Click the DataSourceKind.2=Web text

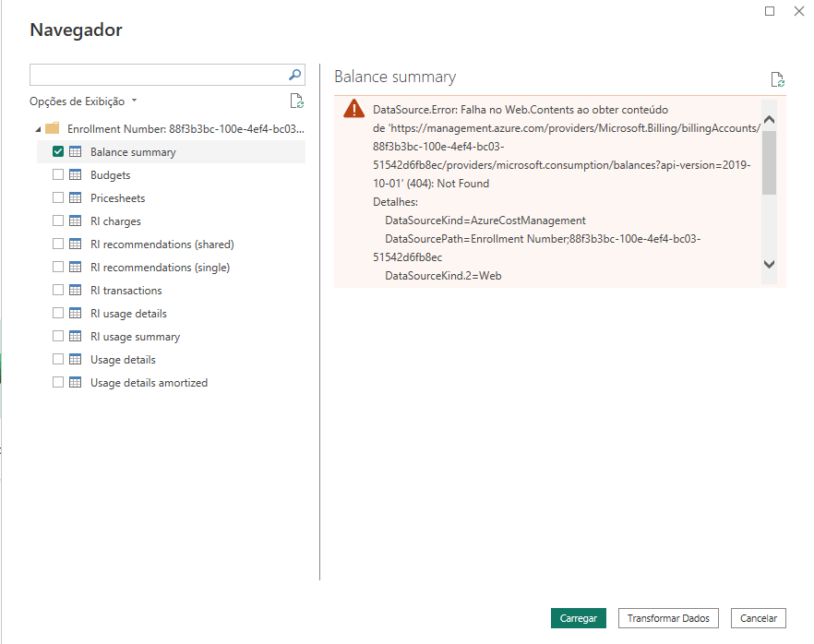tap(443, 276)
